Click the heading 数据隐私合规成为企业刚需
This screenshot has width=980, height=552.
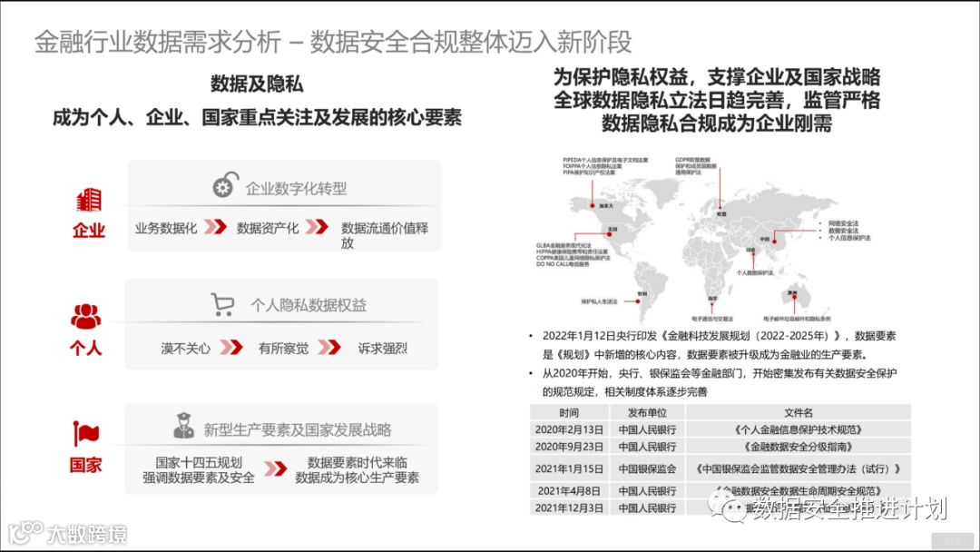point(717,123)
